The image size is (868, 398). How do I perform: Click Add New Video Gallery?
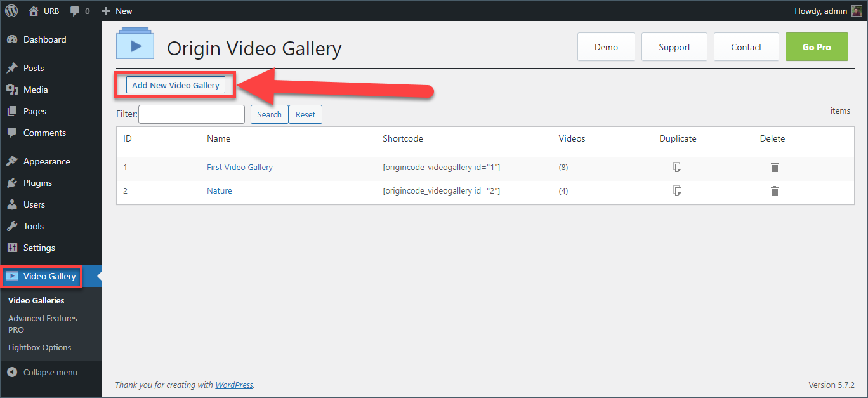(176, 85)
